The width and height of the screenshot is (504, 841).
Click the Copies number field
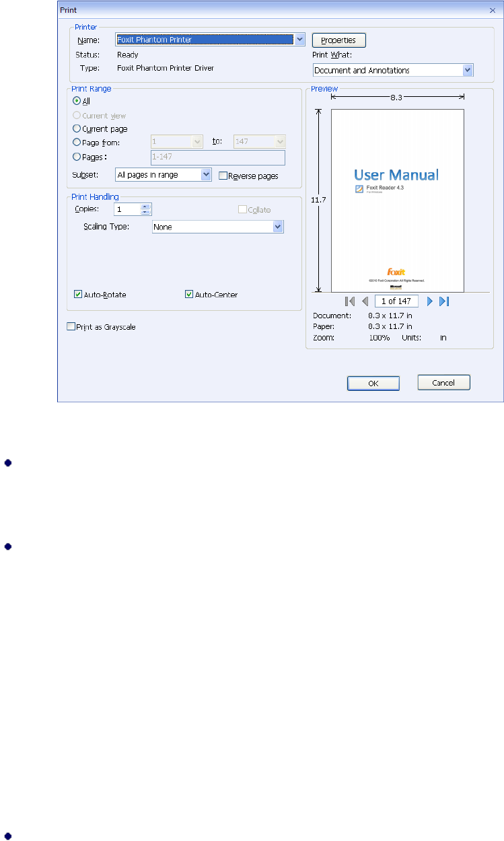point(127,210)
